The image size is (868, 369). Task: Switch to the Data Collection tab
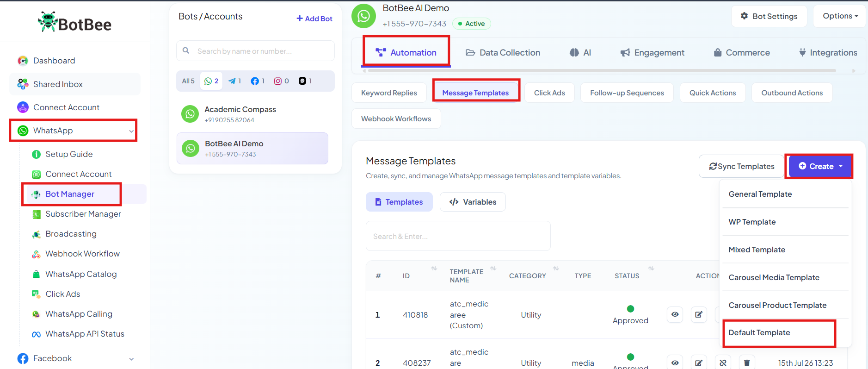point(503,53)
